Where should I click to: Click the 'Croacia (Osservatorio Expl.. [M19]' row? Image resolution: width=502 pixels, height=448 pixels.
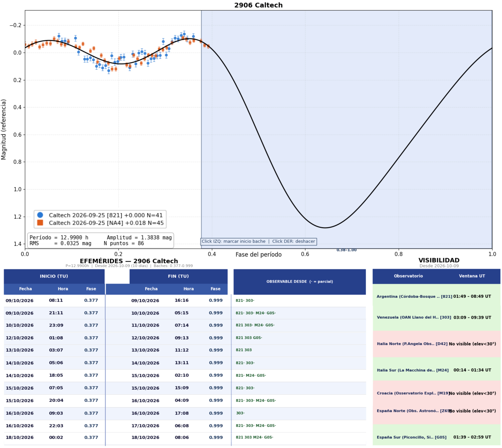tap(437, 393)
